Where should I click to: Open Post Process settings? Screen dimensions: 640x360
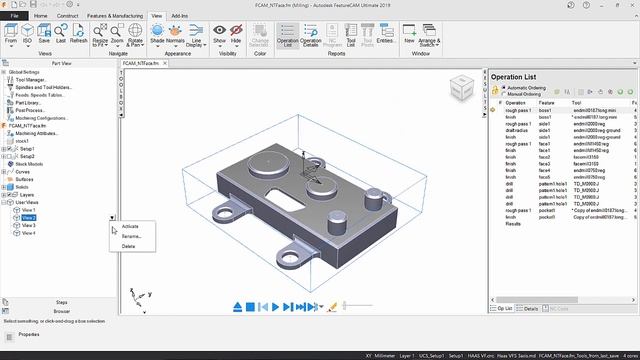tap(30, 110)
